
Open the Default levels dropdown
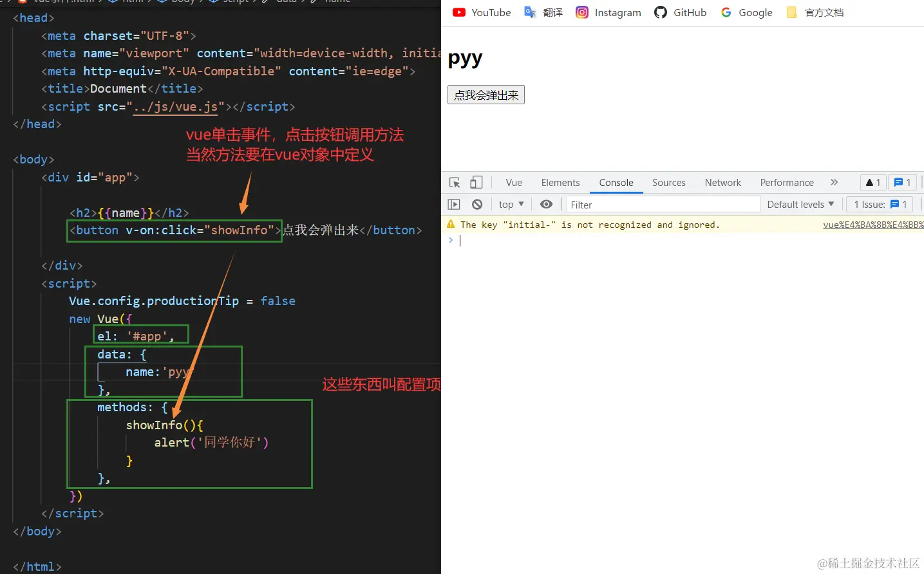tap(800, 204)
